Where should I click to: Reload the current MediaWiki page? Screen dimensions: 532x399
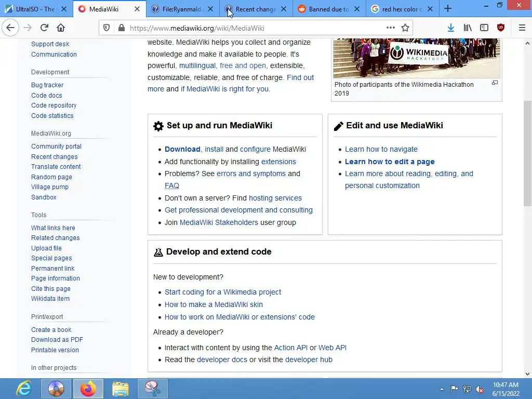tap(44, 28)
